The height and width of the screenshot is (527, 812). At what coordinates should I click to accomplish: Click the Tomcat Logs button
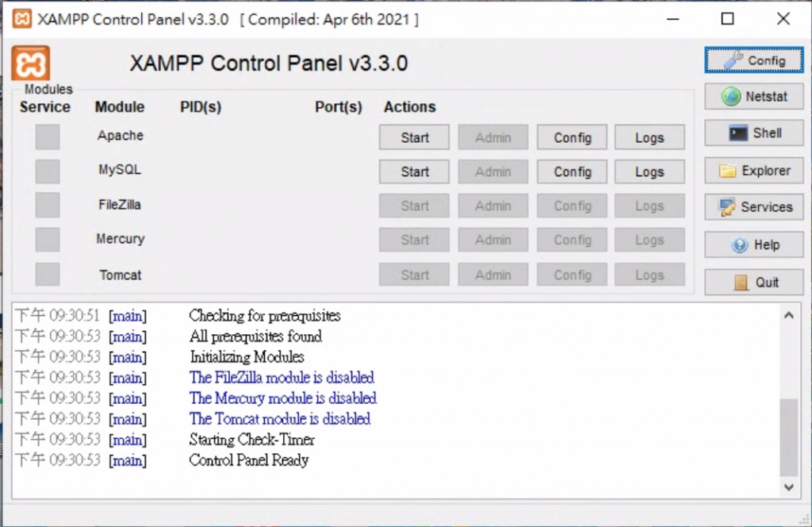tap(650, 275)
